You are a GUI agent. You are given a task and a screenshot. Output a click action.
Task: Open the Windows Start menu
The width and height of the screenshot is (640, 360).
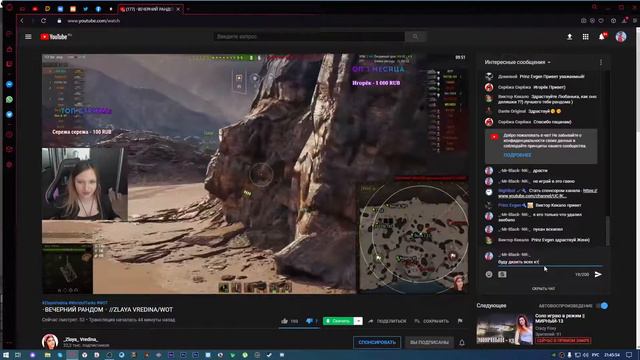[x=6, y=355]
